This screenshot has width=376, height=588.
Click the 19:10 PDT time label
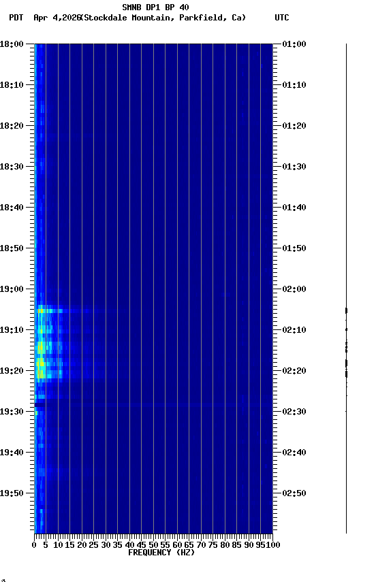click(x=12, y=330)
